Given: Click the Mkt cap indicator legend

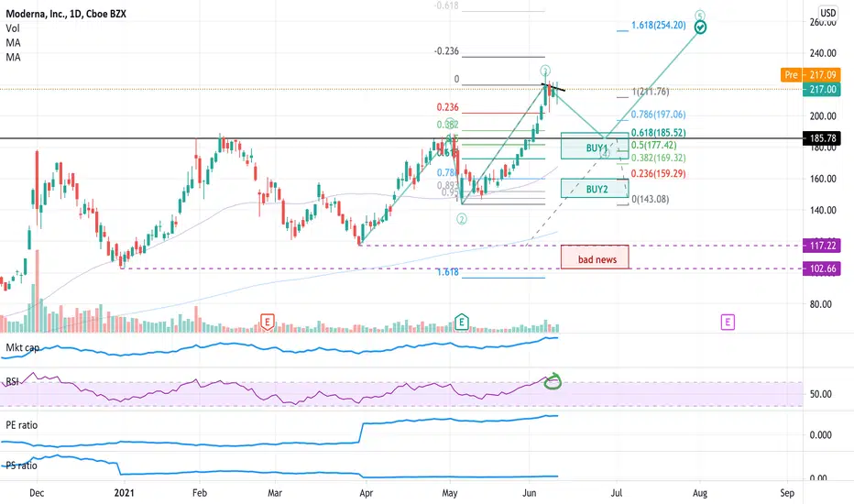Looking at the screenshot, I should [x=22, y=347].
